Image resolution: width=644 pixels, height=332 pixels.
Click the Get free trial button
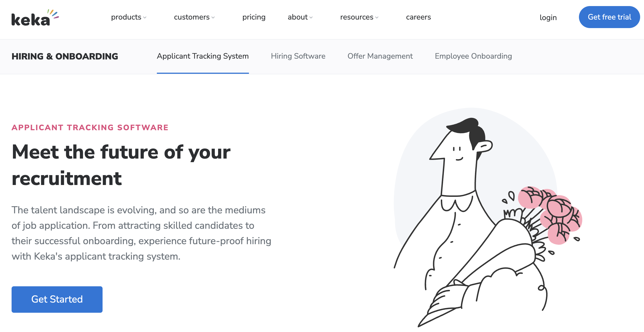coord(610,17)
